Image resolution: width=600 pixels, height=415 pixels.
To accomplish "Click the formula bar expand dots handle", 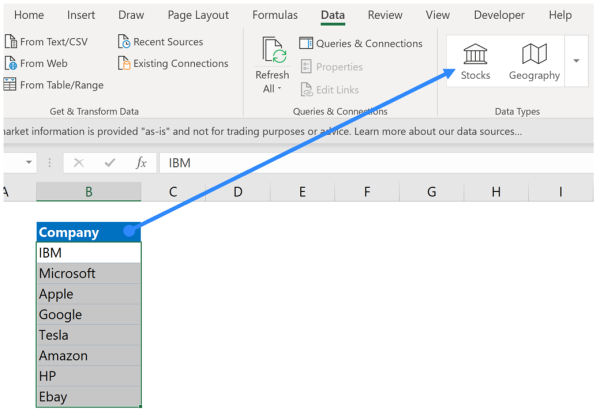I will pos(49,163).
